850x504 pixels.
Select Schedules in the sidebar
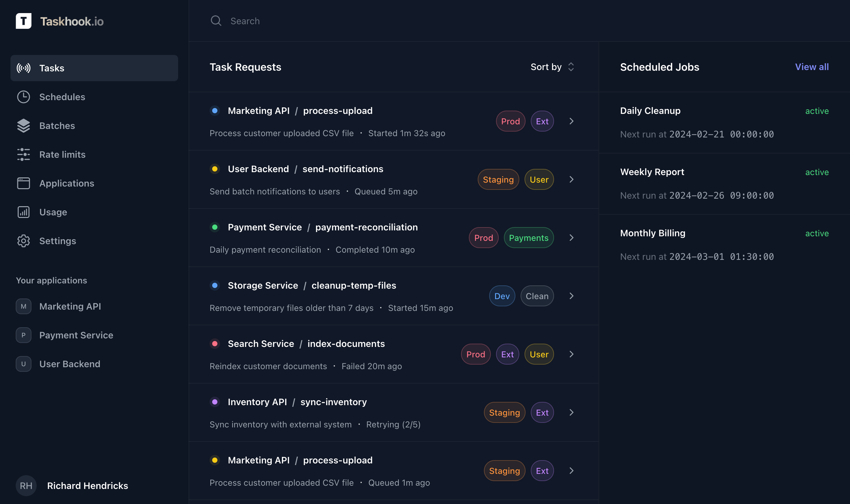click(62, 97)
